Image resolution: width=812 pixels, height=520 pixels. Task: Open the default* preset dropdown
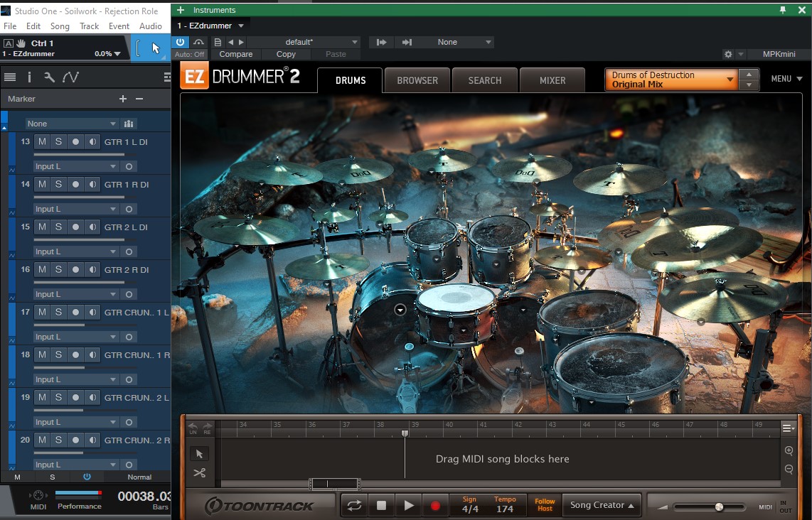pyautogui.click(x=304, y=43)
